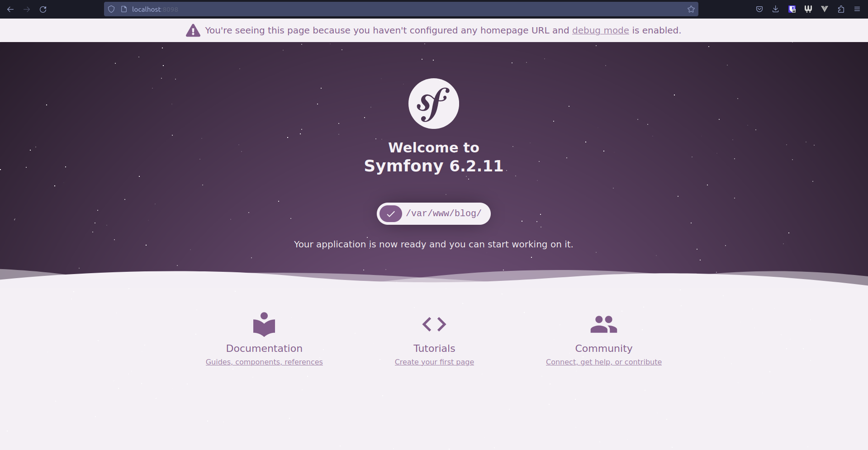Click the Tutorials heading

(x=434, y=348)
